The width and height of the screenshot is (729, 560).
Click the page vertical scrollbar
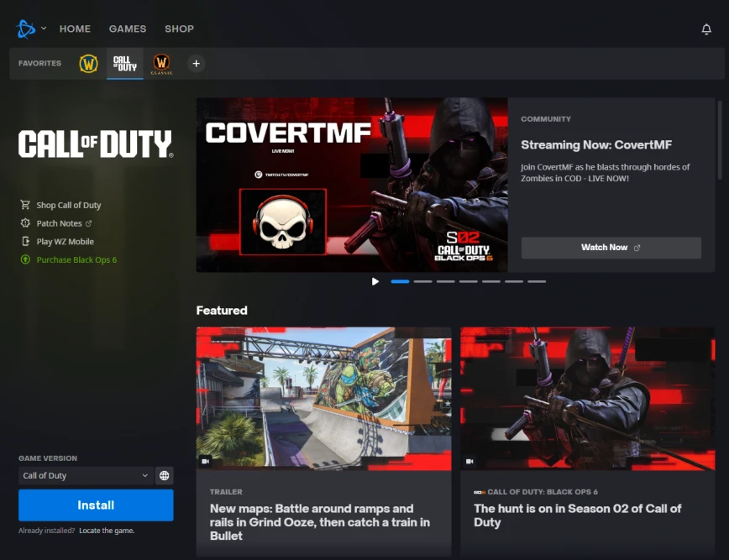[720, 139]
